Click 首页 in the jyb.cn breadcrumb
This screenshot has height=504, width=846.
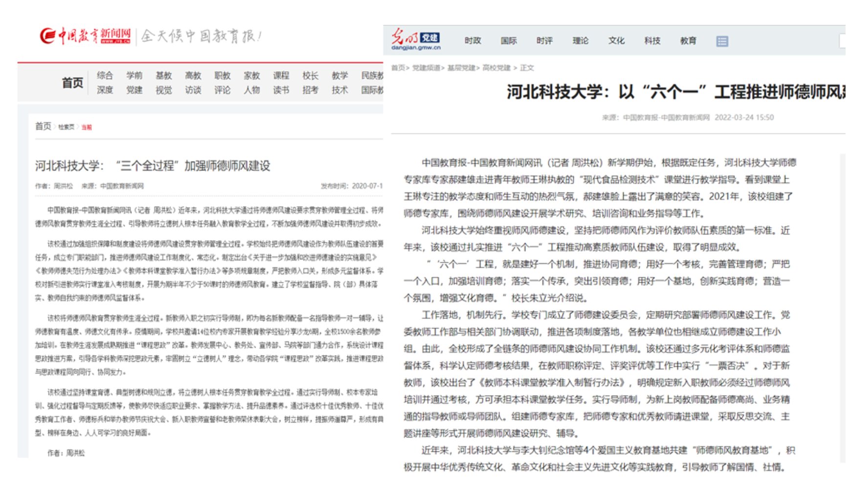click(43, 126)
